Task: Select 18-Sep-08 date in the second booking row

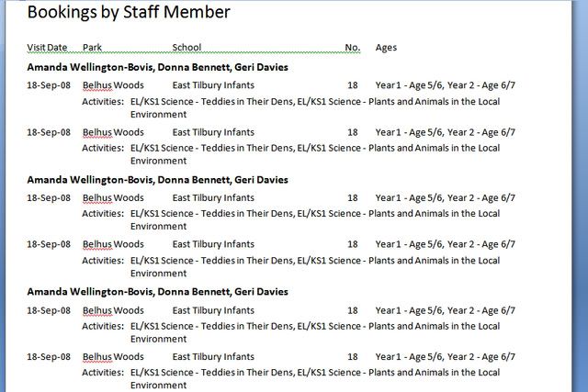Action: click(x=49, y=133)
